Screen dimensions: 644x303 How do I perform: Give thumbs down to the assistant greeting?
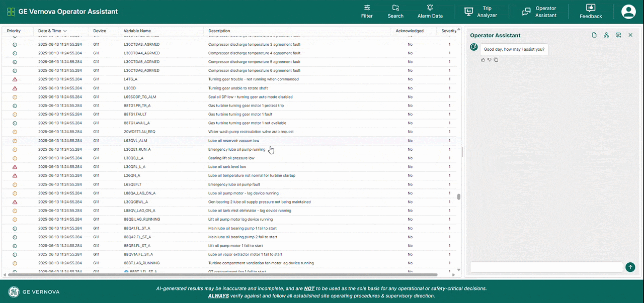point(490,60)
